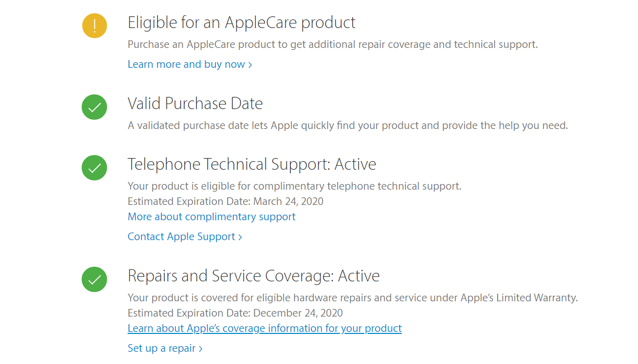This screenshot has height=364, width=638.
Task: Click the chevron after Set up a repair
Action: tap(201, 349)
